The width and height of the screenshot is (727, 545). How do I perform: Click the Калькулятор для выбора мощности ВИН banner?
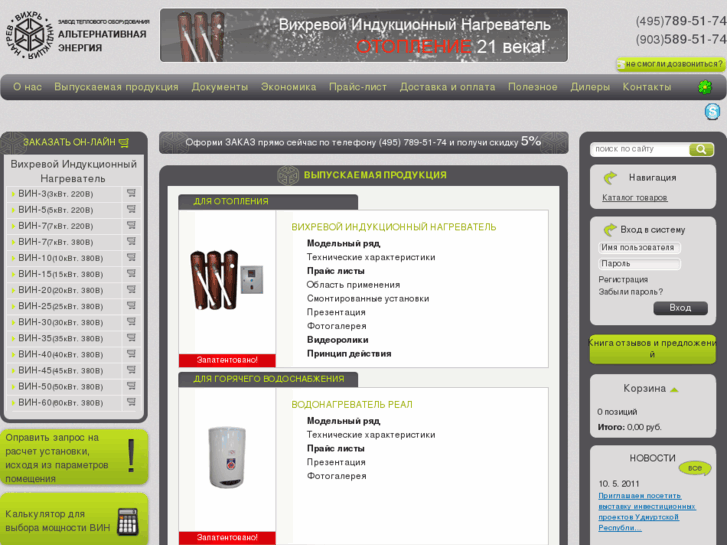pyautogui.click(x=74, y=520)
